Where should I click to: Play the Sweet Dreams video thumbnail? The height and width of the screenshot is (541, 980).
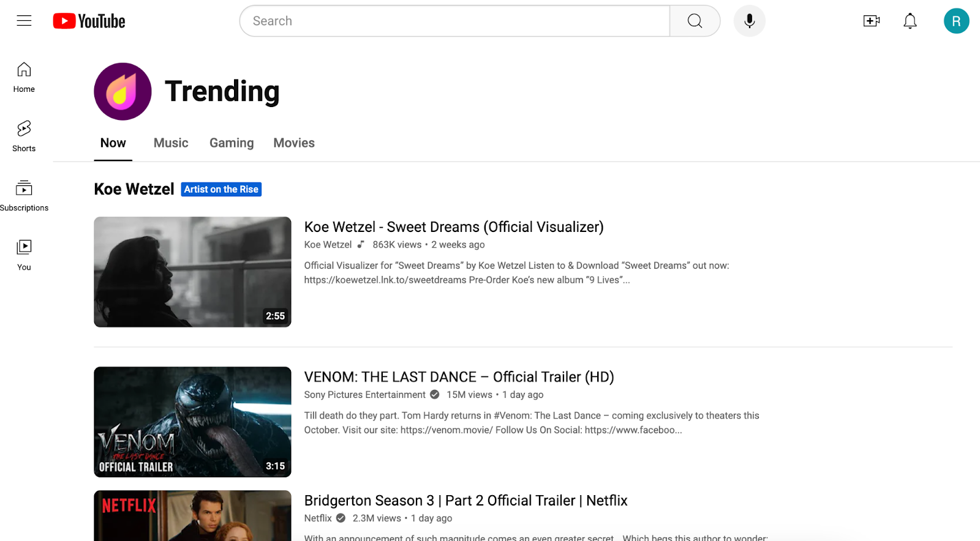point(192,272)
